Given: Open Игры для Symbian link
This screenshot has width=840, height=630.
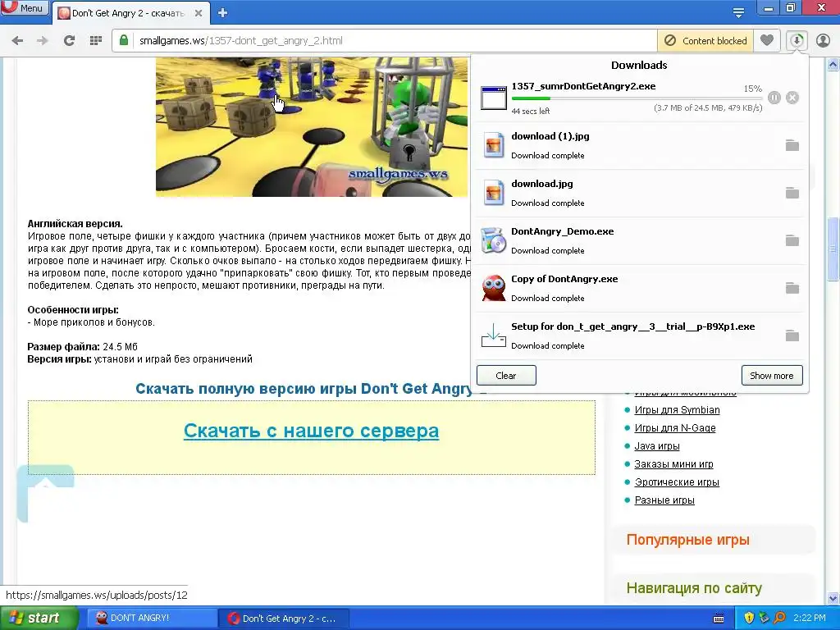Looking at the screenshot, I should click(x=677, y=410).
